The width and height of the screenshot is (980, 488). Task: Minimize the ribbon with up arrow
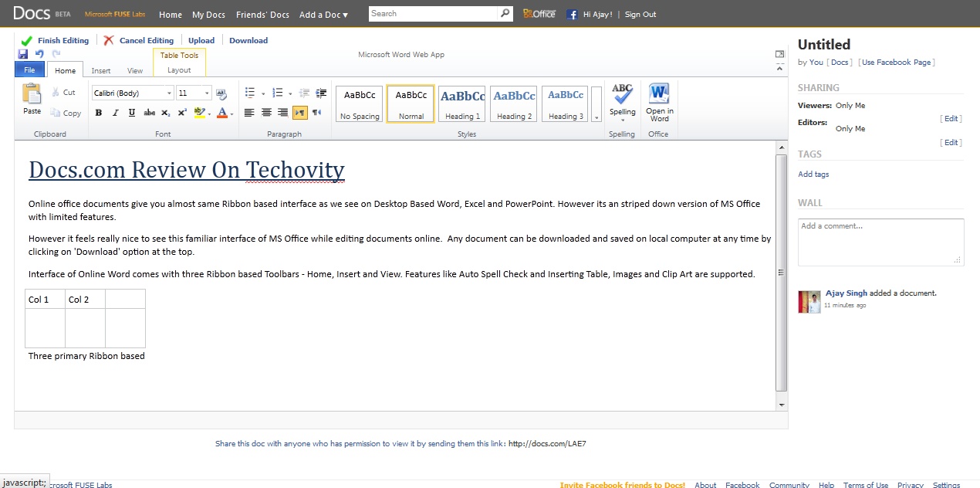[x=779, y=69]
